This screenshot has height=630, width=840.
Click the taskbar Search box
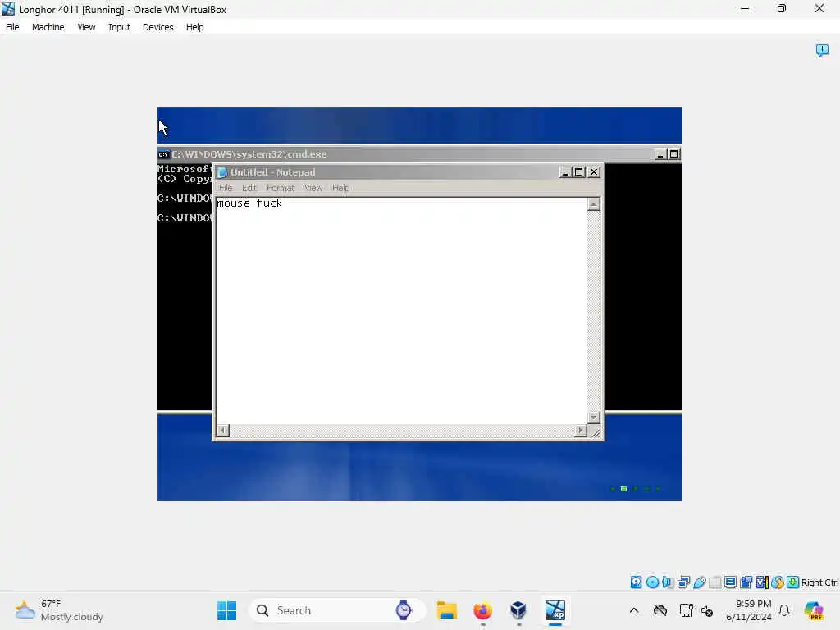(337, 610)
